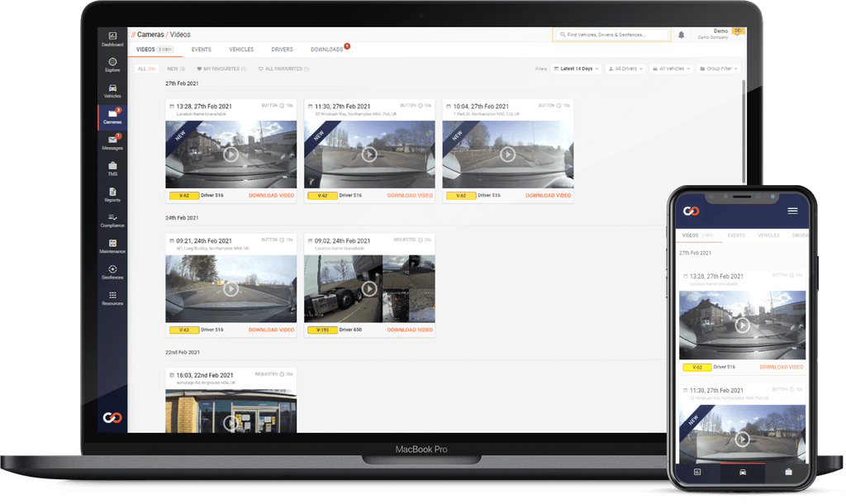Play the 13:28 video on the phone
The image size is (846, 504).
[x=743, y=326]
